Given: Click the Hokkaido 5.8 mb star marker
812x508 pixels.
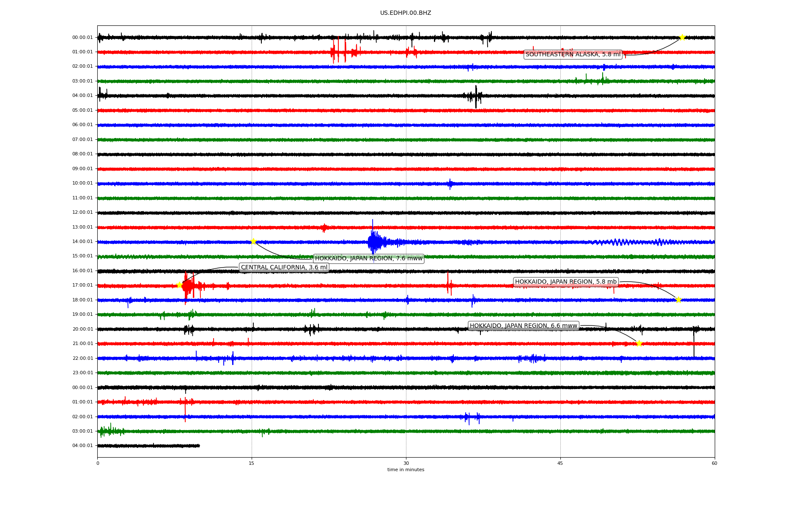Looking at the screenshot, I should pos(678,300).
